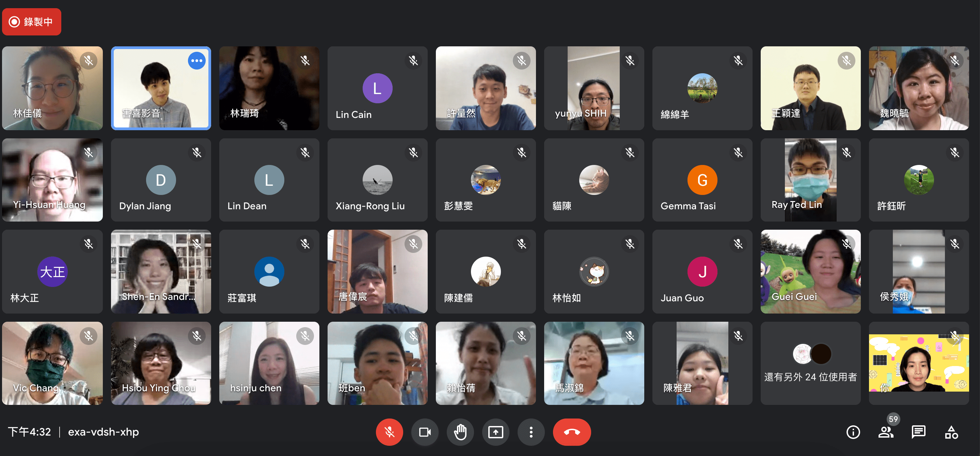Screen dimensions: 980x456
Task: Raise hand with the hand icon
Action: [460, 432]
